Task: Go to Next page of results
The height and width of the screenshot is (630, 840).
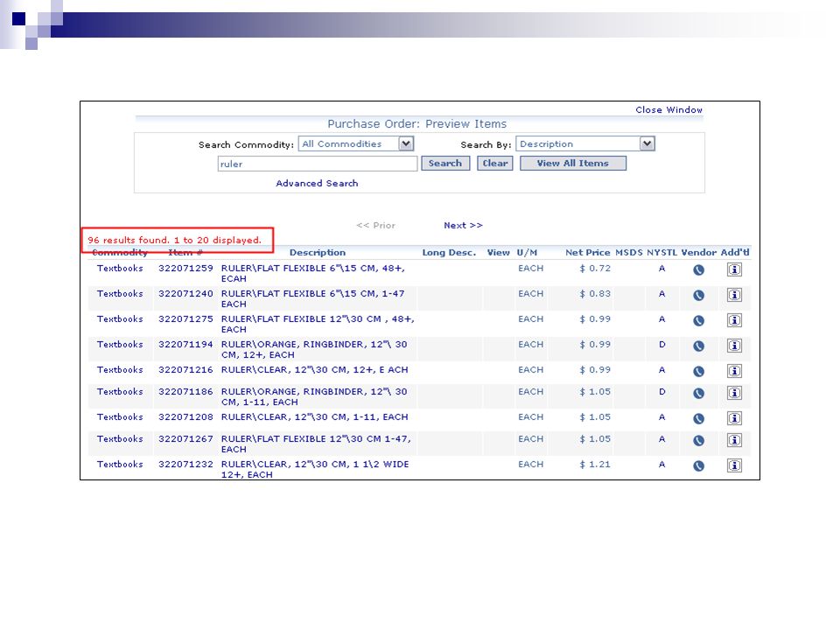Action: coord(464,226)
